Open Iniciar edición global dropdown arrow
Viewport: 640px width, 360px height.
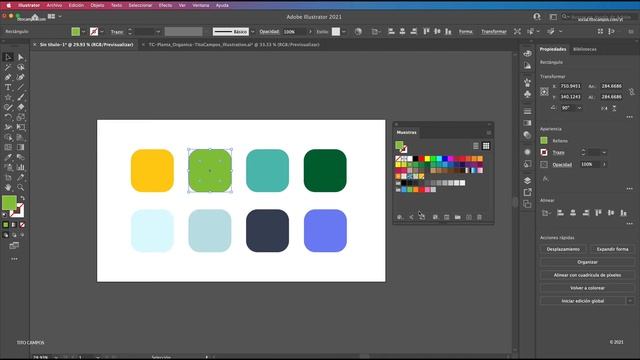coord(630,301)
